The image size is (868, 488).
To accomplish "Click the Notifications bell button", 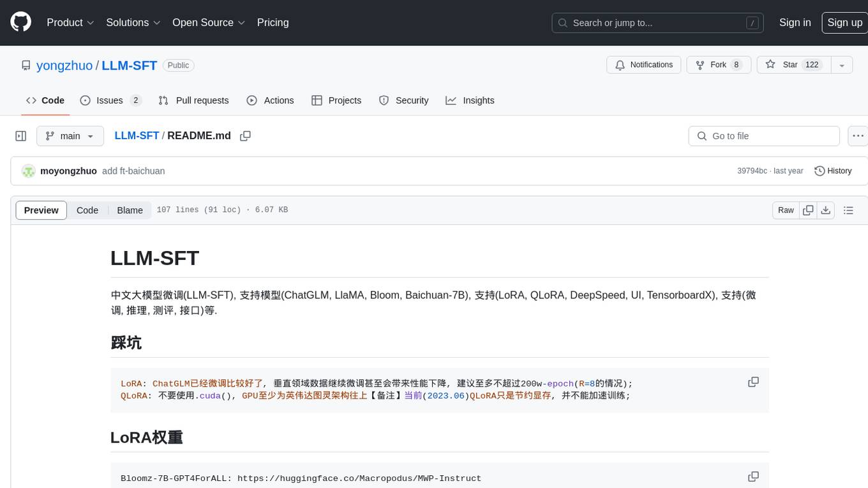I will click(644, 65).
